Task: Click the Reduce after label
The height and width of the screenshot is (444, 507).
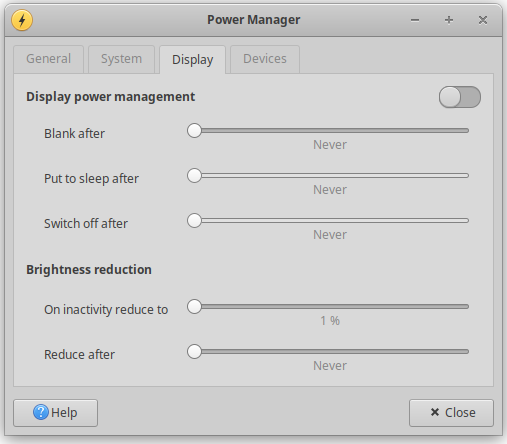Action: (80, 355)
